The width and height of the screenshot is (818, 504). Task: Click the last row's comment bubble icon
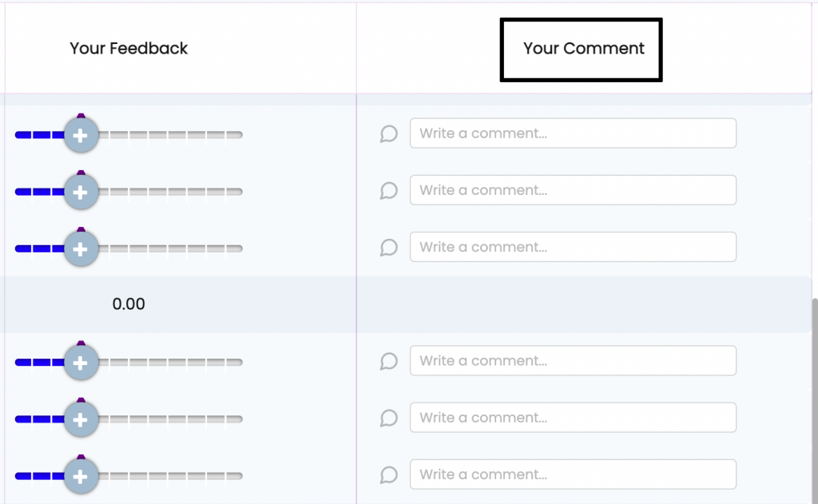[x=388, y=474]
